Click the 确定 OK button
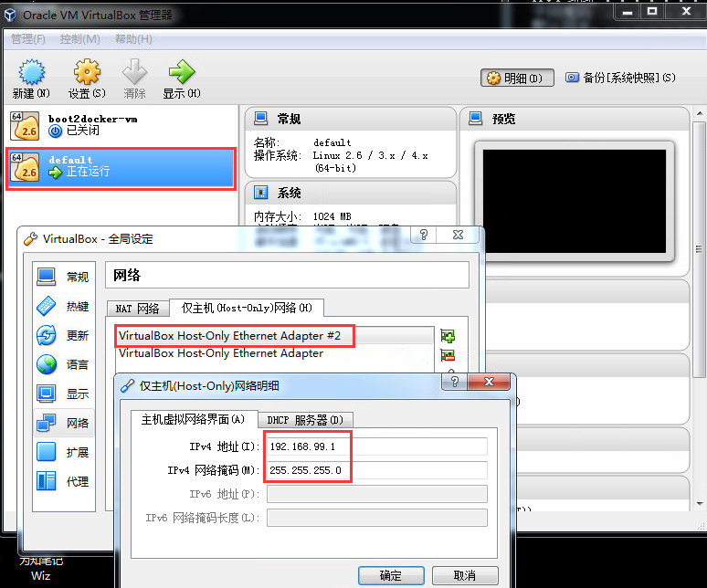This screenshot has height=588, width=707. [391, 575]
